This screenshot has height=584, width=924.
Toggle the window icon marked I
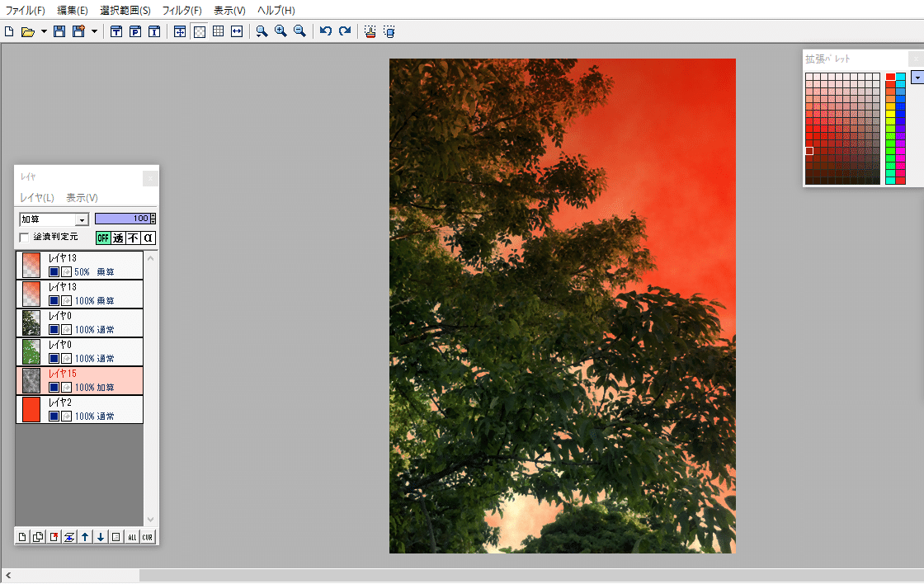point(153,31)
